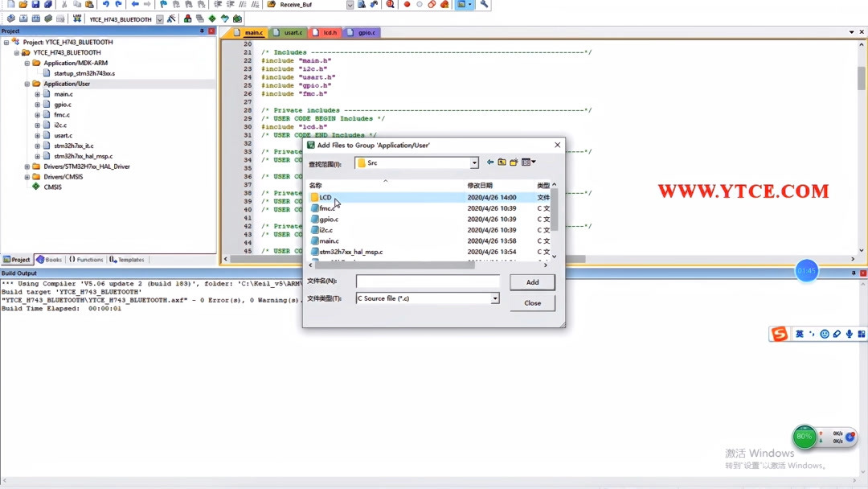Insert a breakpoint on current line
The height and width of the screenshot is (489, 868).
point(407,4)
